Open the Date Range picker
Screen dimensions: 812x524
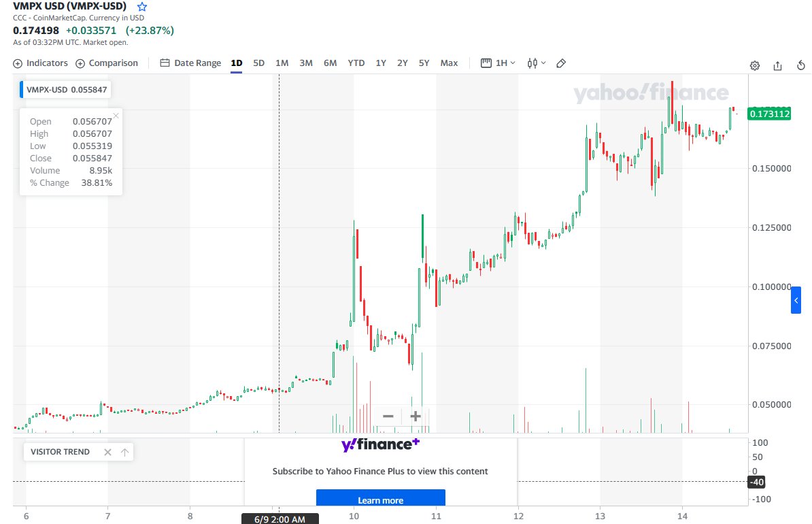pos(190,63)
